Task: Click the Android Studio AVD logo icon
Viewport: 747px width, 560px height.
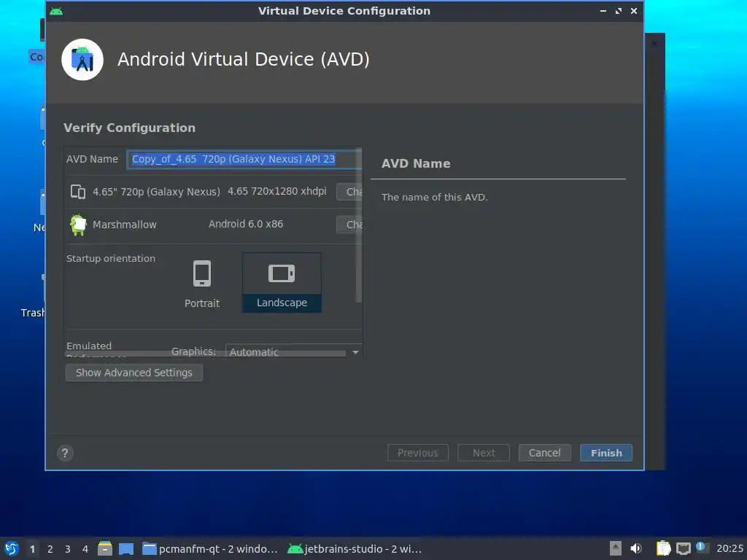Action: pyautogui.click(x=82, y=60)
